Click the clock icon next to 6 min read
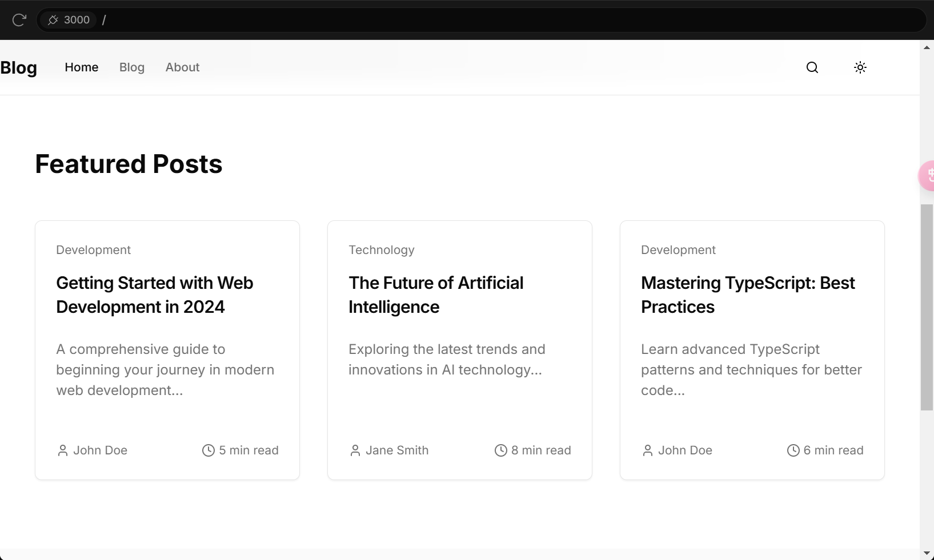 [793, 450]
